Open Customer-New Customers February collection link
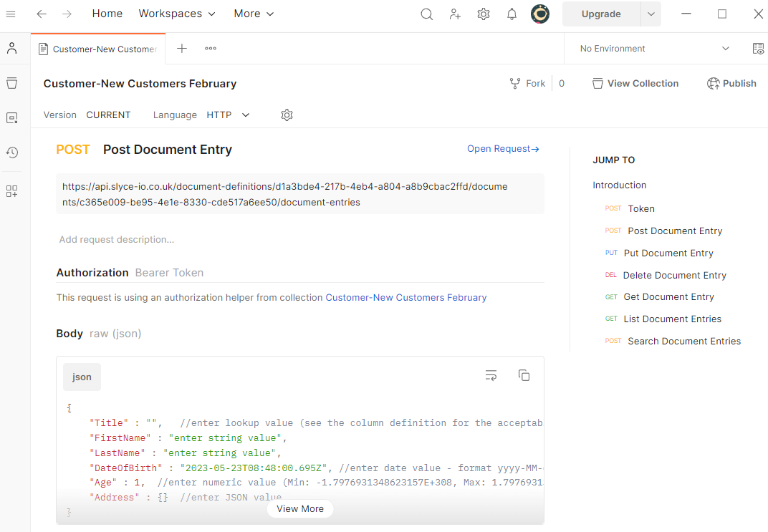 (x=406, y=298)
